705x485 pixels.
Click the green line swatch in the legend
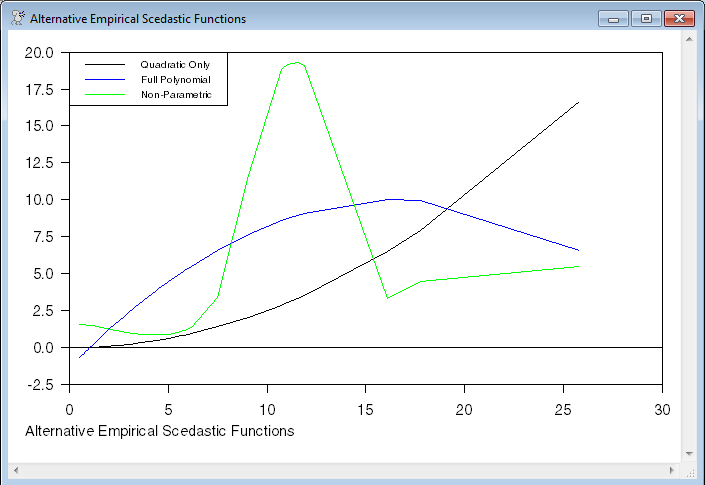click(105, 94)
